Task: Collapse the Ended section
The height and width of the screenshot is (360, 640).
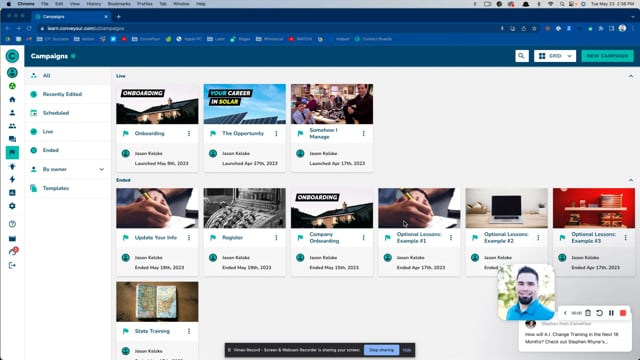Action: pos(631,180)
